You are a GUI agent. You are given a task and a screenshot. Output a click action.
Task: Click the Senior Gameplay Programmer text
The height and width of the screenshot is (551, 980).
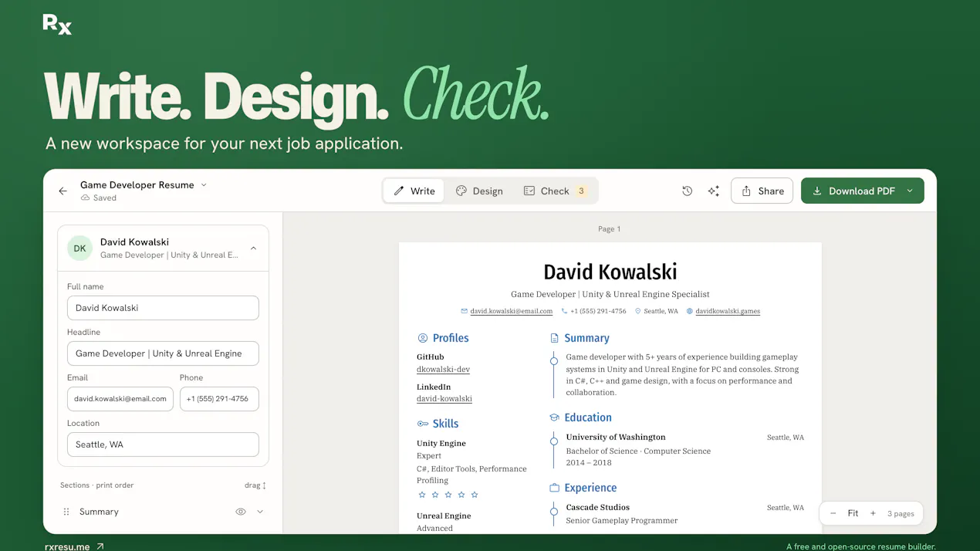[x=622, y=521]
